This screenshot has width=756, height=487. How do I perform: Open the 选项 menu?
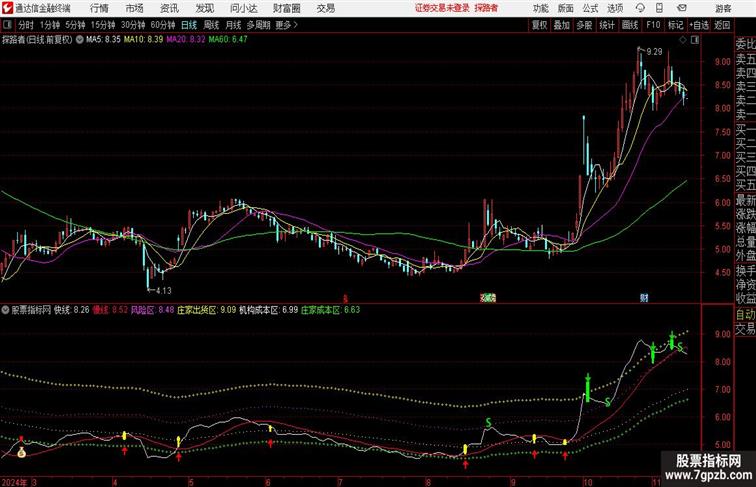[x=615, y=8]
